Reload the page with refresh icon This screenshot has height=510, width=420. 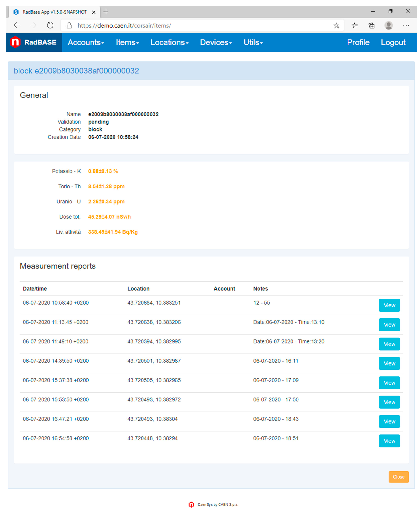tap(50, 25)
